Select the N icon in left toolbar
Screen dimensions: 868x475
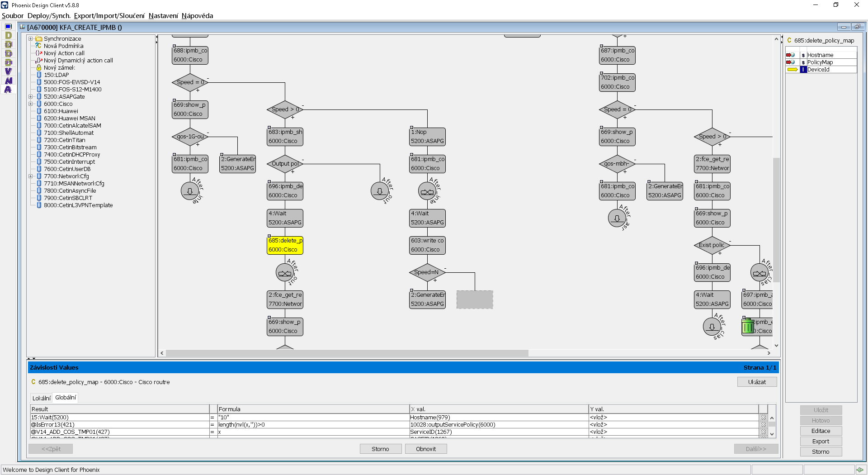pyautogui.click(x=8, y=81)
